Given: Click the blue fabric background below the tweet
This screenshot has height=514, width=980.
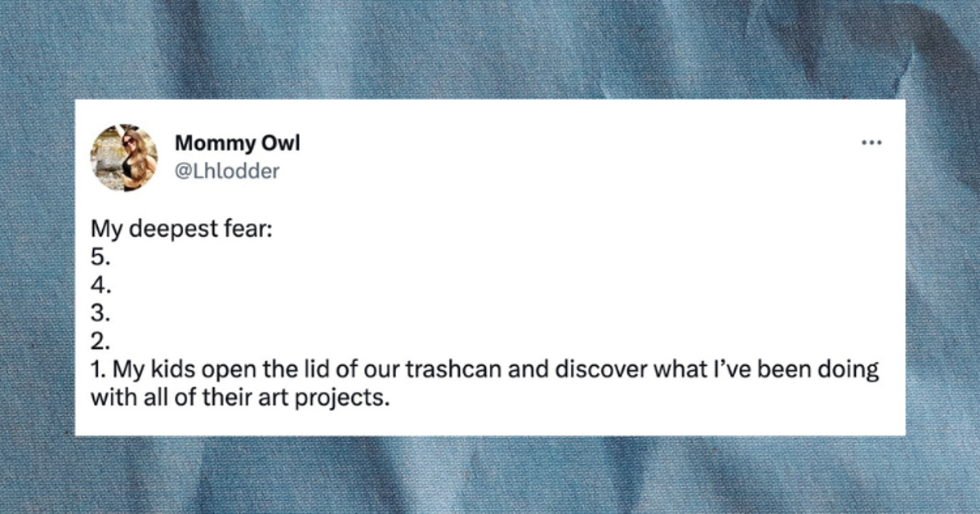Looking at the screenshot, I should point(490,476).
